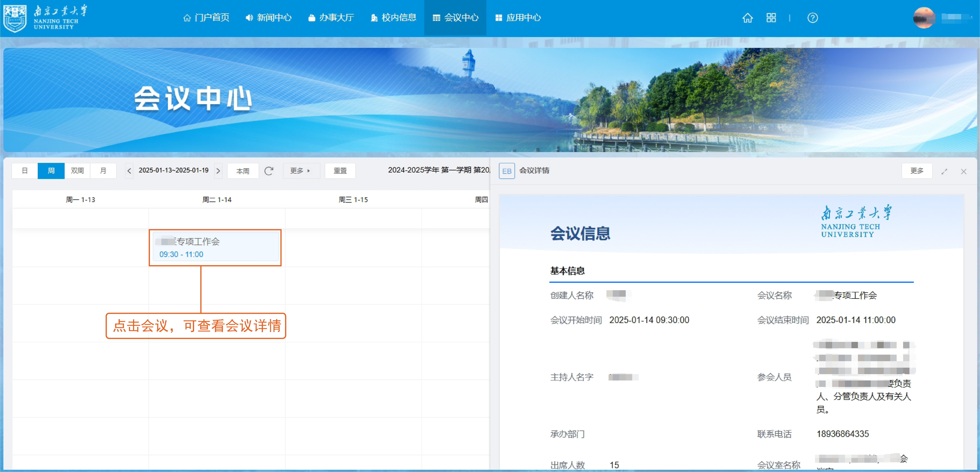This screenshot has height=472, width=980.
Task: Click the attendee count value 15
Action: [x=614, y=465]
